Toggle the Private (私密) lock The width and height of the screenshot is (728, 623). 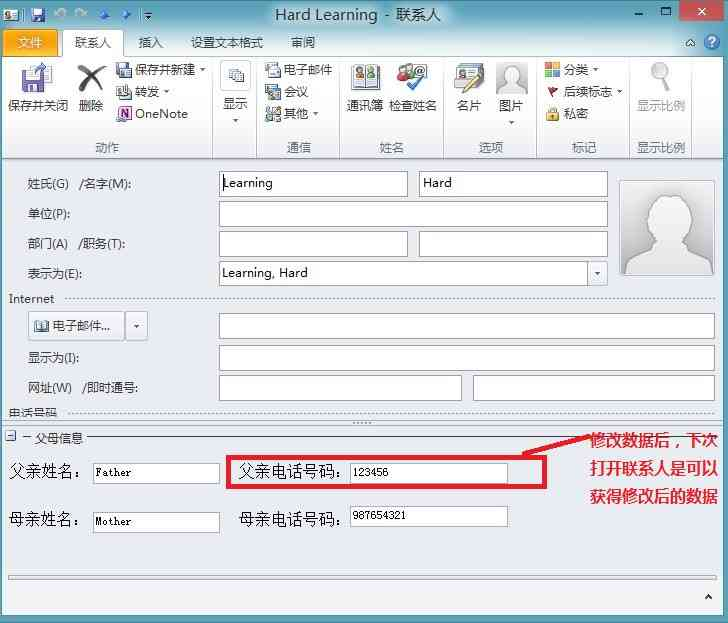click(x=552, y=113)
